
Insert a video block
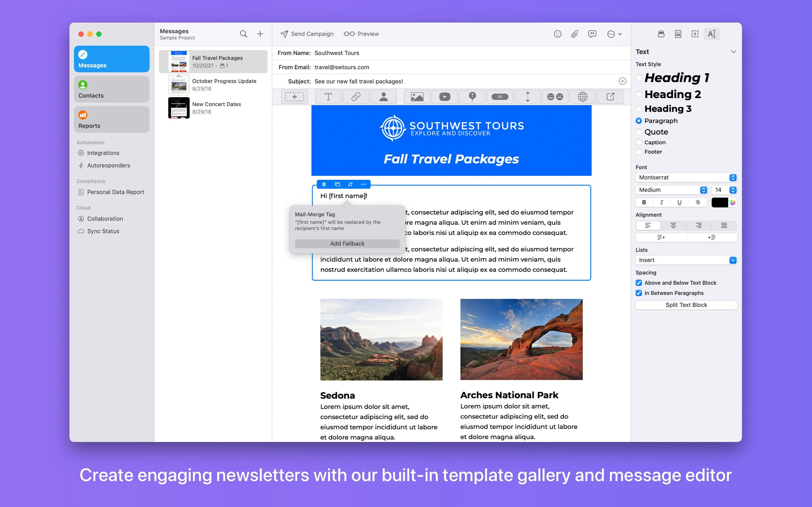coord(445,97)
